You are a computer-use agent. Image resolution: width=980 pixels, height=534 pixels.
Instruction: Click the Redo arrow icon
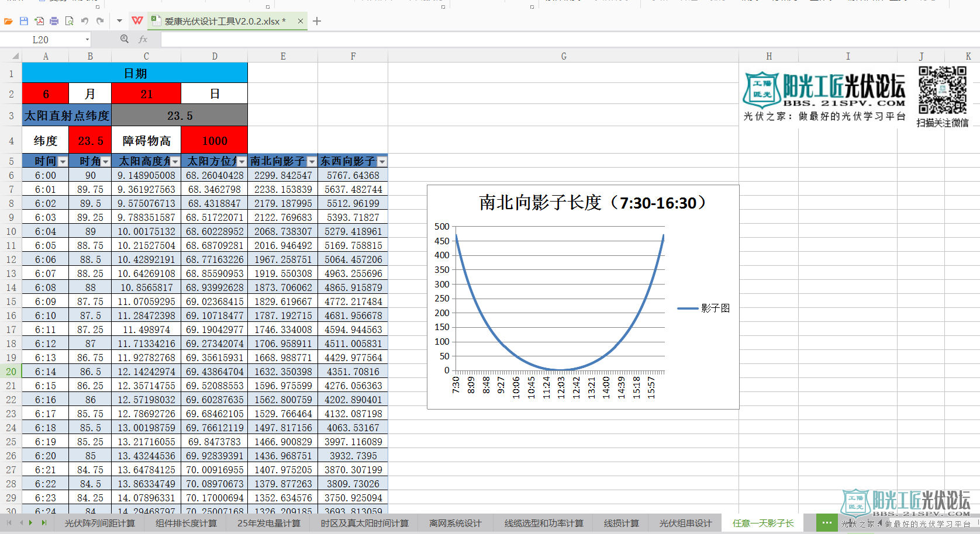point(100,21)
